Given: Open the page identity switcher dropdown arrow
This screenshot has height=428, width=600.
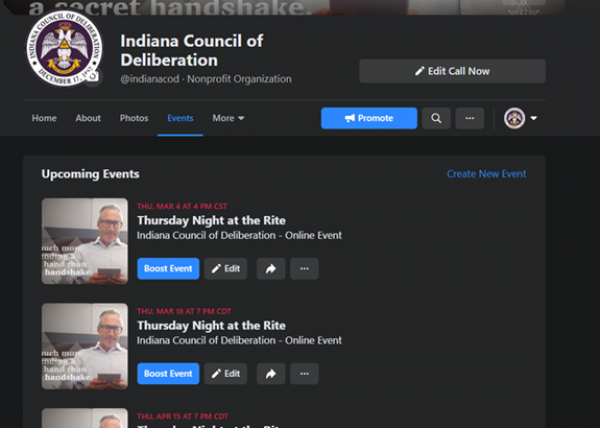Looking at the screenshot, I should click(x=533, y=118).
